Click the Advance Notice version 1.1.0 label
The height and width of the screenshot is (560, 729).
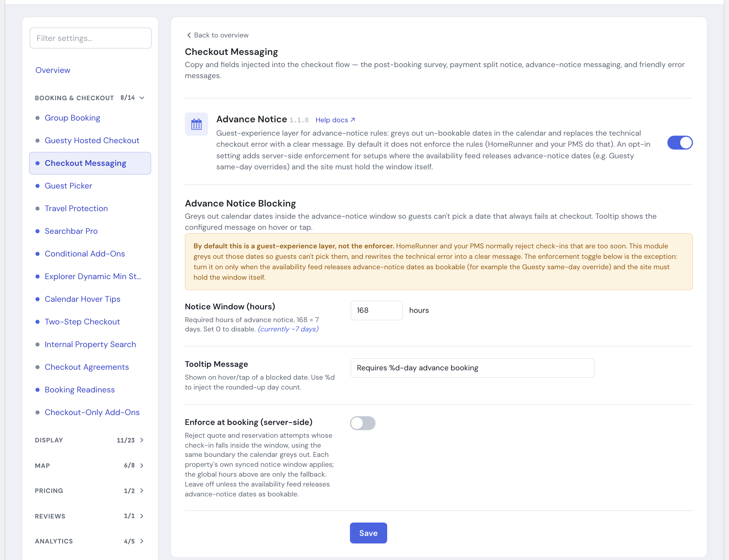299,120
